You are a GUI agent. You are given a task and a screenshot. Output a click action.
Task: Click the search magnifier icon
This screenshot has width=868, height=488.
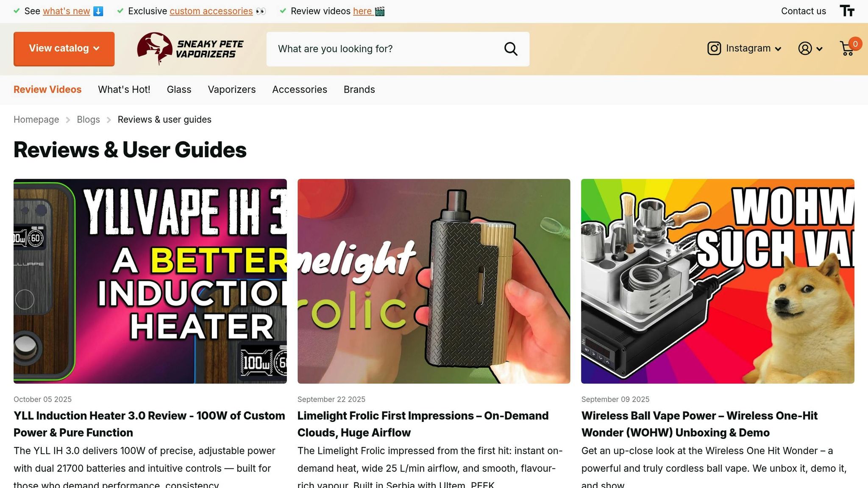[511, 49]
